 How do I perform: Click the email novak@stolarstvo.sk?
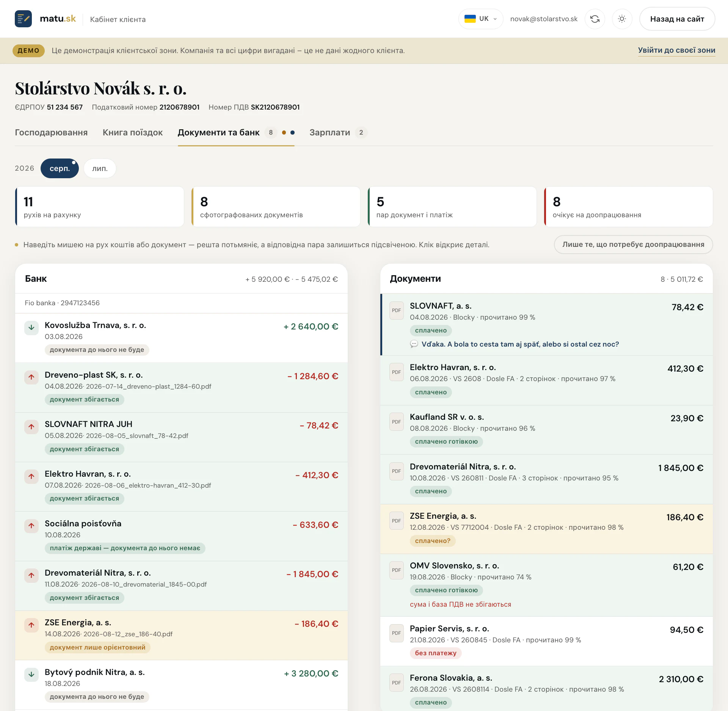[x=544, y=19]
